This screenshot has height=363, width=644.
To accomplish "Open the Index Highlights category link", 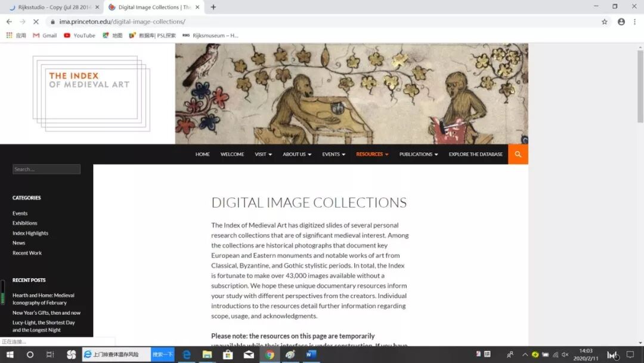I will click(x=30, y=233).
